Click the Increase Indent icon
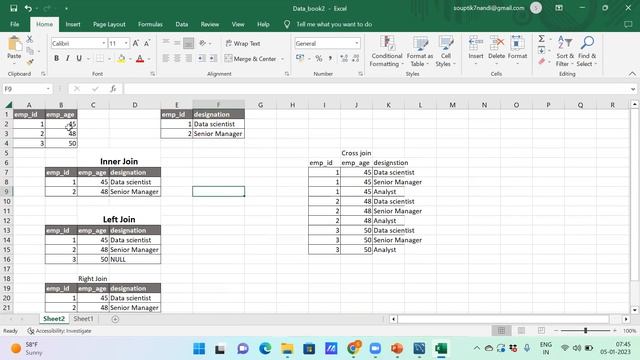640x360 pixels. pos(213,59)
